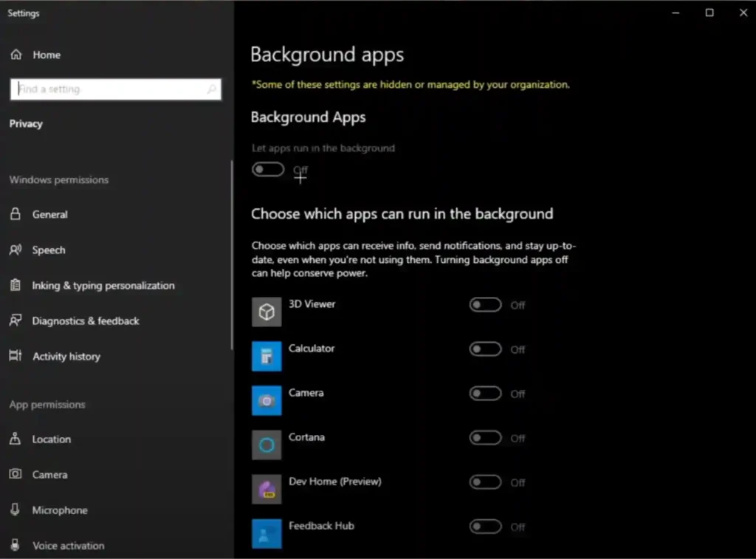Click the Camera icon in sidebar
The width and height of the screenshot is (756, 559).
pos(16,474)
